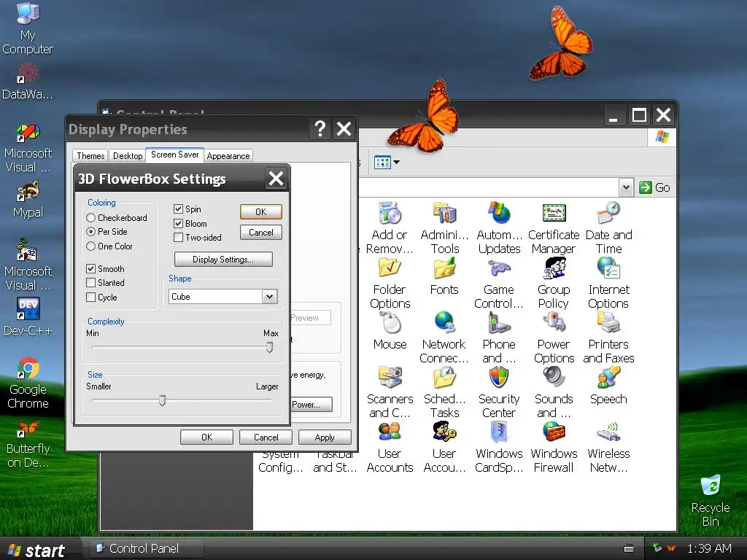The image size is (747, 560).
Task: Click the Size slider thumb
Action: (163, 400)
